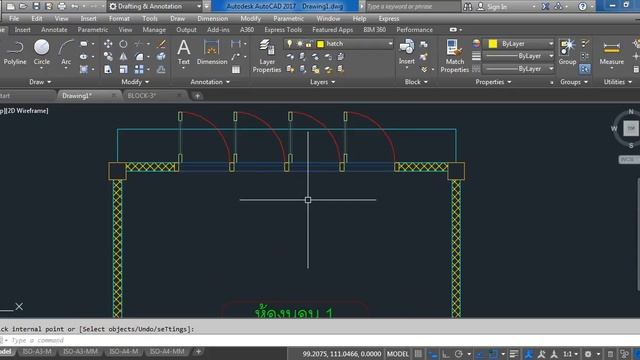Select the Polyline tool
Viewport: 640px width, 360px height.
[x=15, y=52]
